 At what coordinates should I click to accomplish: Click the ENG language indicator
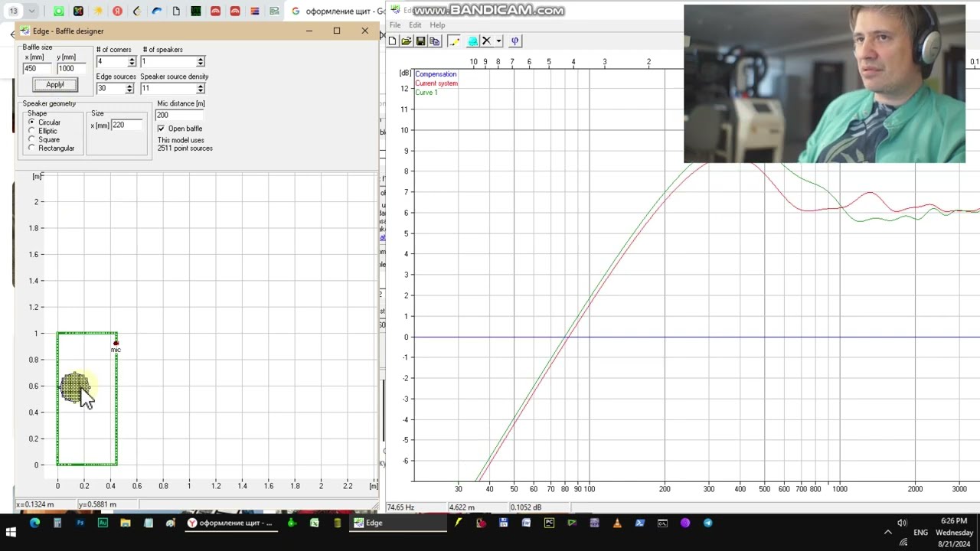pyautogui.click(x=920, y=532)
